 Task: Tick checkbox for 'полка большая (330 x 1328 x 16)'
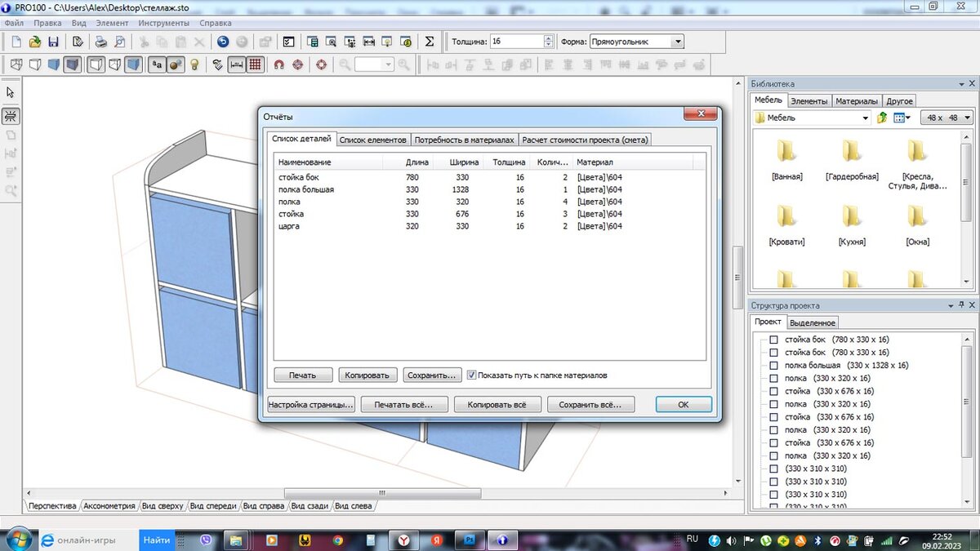point(773,366)
